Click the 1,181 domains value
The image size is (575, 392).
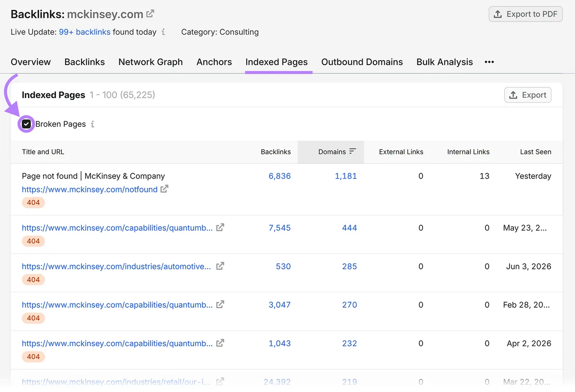click(346, 176)
